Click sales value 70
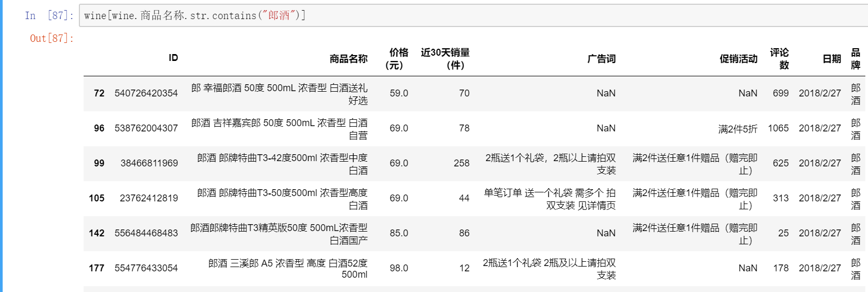 pos(464,93)
